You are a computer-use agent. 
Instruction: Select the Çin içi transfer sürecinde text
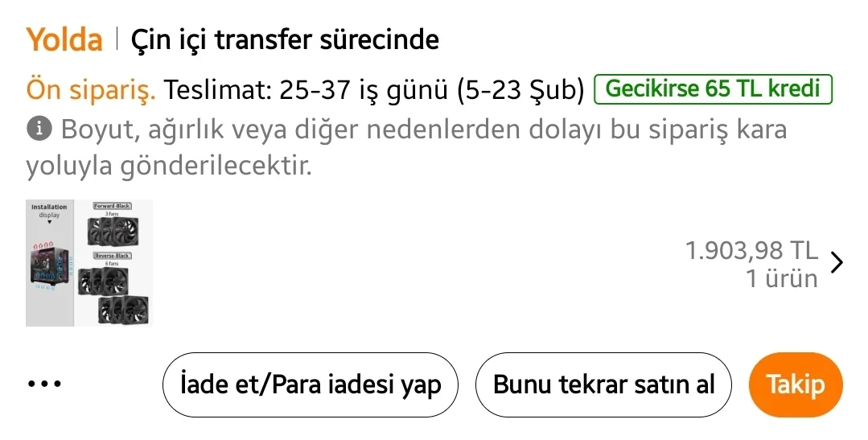tap(285, 39)
